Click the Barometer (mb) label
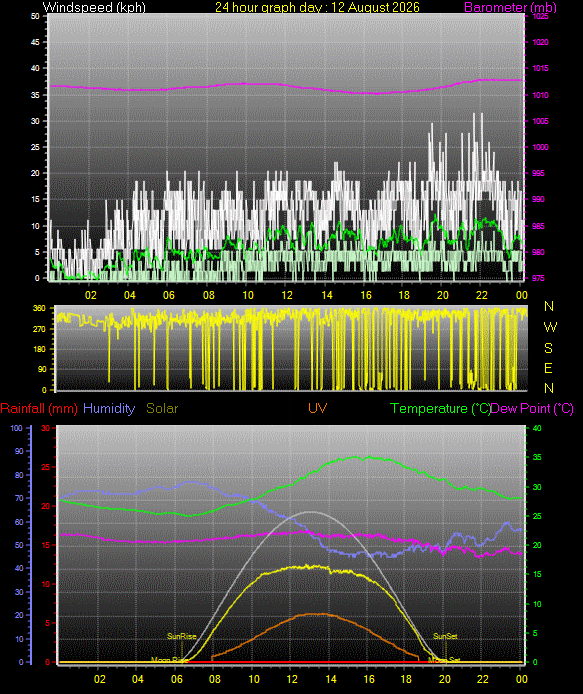The height and width of the screenshot is (694, 583). (510, 7)
